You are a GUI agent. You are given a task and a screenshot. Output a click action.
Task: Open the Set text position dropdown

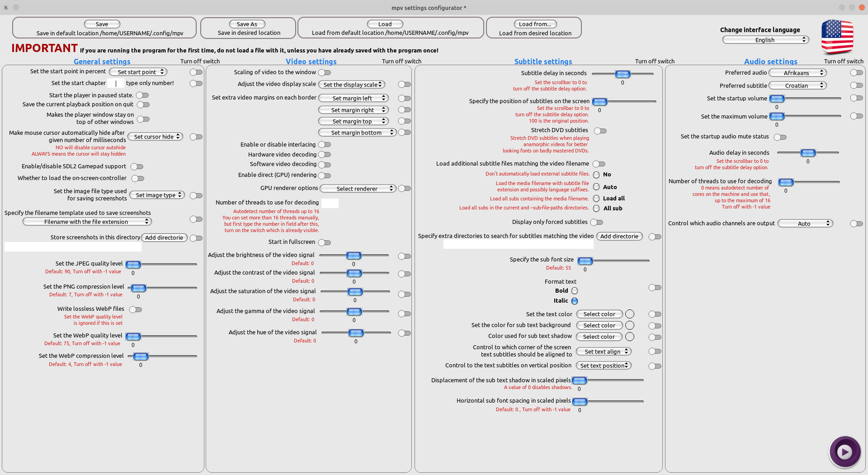[x=604, y=366]
